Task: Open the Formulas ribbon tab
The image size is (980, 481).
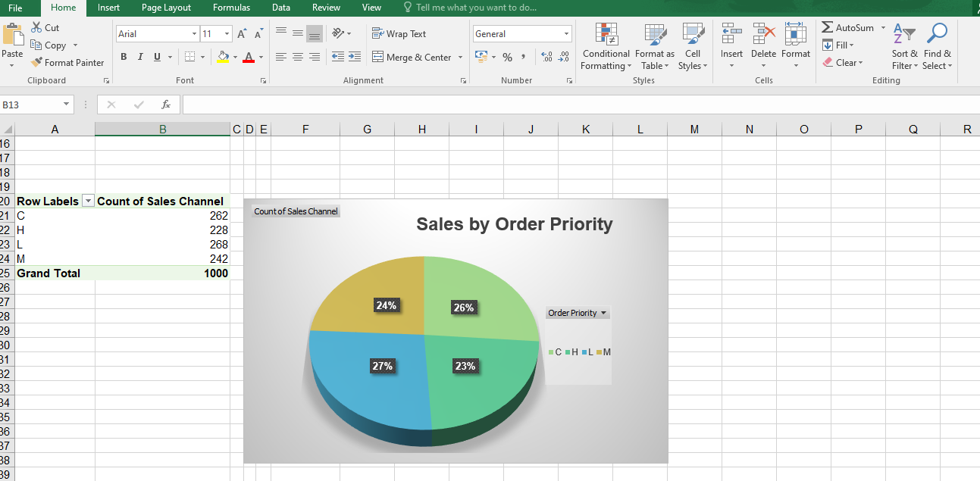Action: [231, 8]
